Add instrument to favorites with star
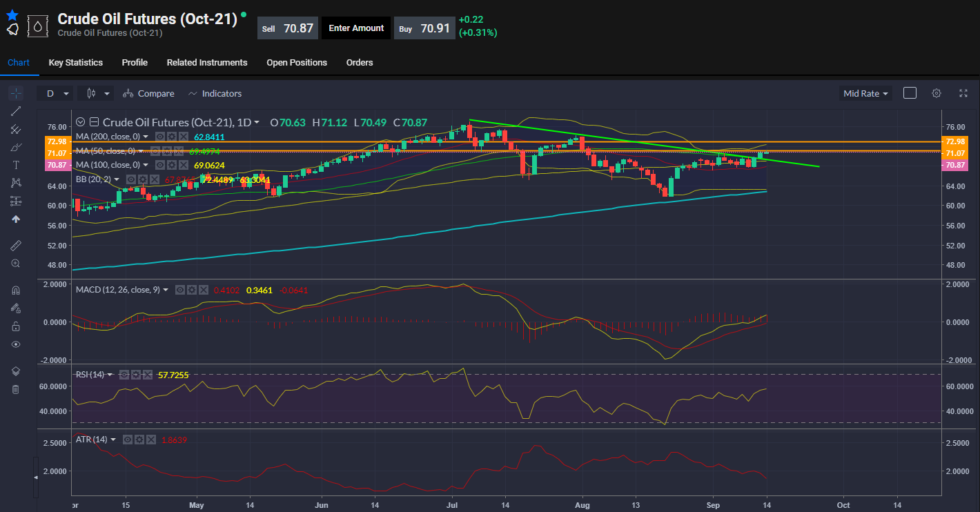 pos(12,14)
